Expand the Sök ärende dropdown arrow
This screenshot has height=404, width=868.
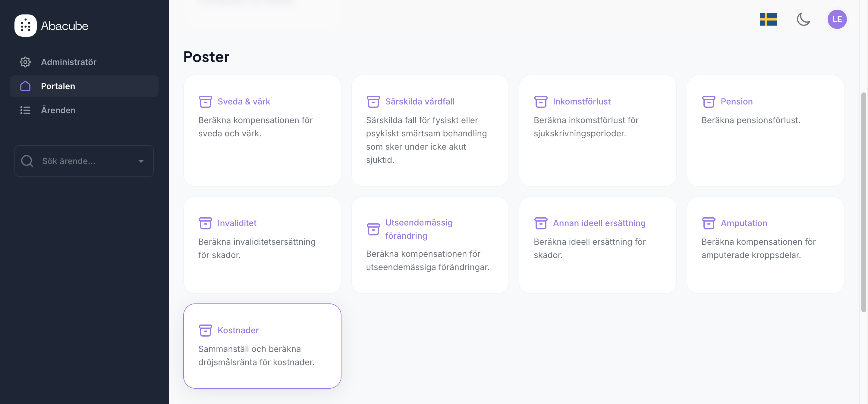point(141,161)
